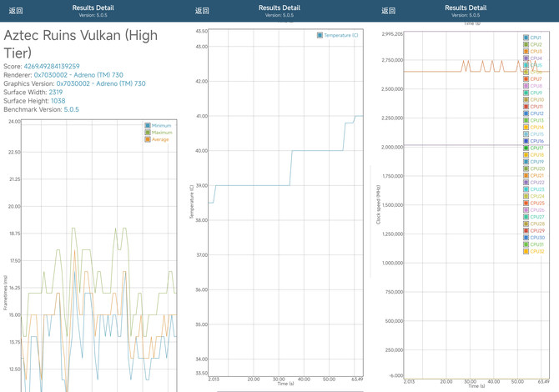The width and height of the screenshot is (559, 392).
Task: Click the Benchmark Version 5.0.5 value
Action: coord(72,109)
